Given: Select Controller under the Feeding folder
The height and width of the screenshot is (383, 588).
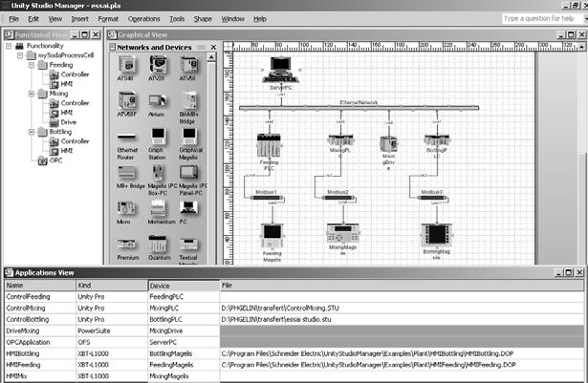Looking at the screenshot, I should (70, 74).
